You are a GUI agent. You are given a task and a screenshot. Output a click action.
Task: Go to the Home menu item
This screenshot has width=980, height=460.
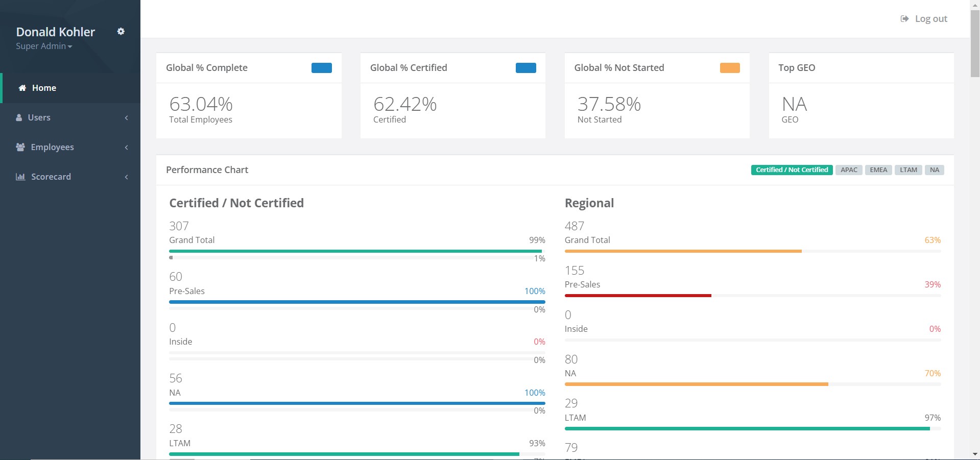click(70, 88)
